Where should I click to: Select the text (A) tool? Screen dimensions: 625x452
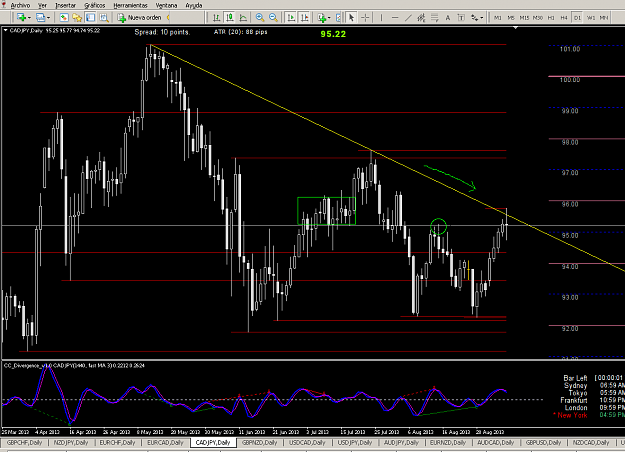[x=448, y=18]
